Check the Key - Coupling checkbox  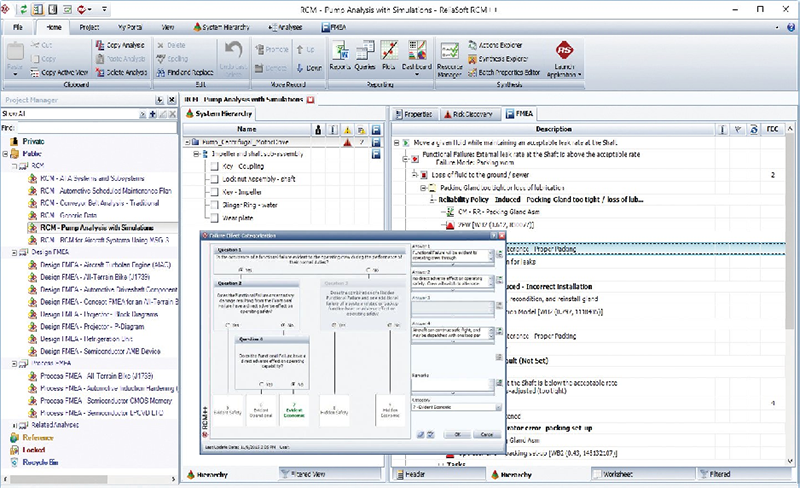(x=214, y=166)
